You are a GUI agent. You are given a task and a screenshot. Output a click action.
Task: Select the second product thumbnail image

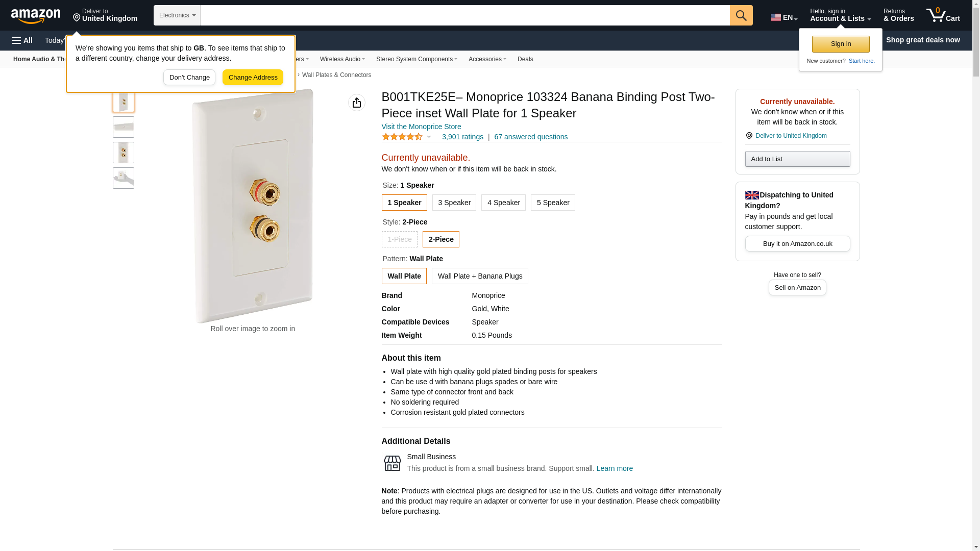pos(124,127)
